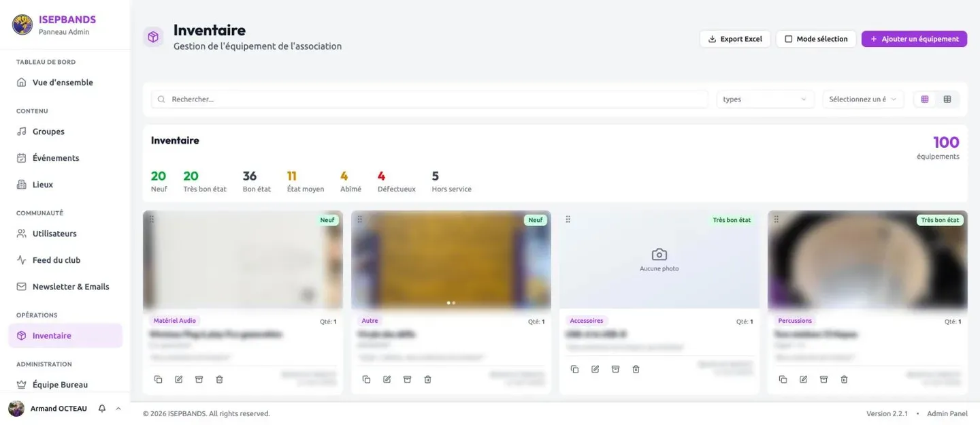The width and height of the screenshot is (980, 425).
Task: Duplicate the Percussions card item
Action: [x=783, y=379]
